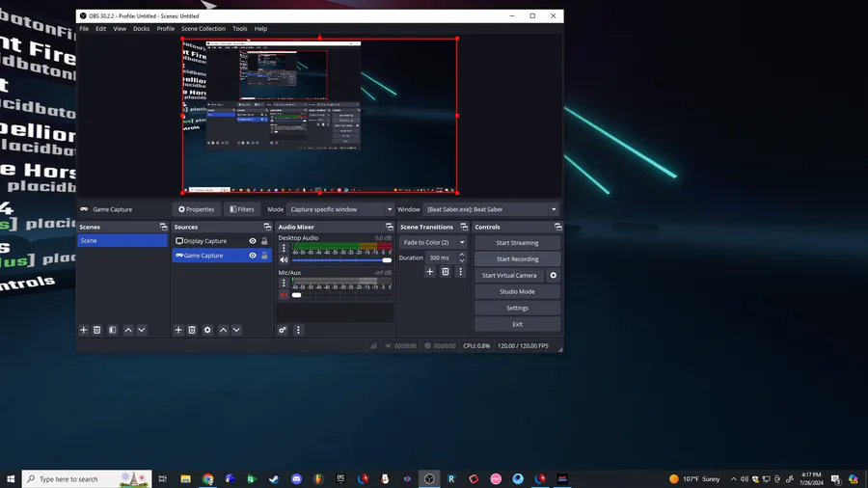Open advanced audio properties gears icon

tap(283, 330)
